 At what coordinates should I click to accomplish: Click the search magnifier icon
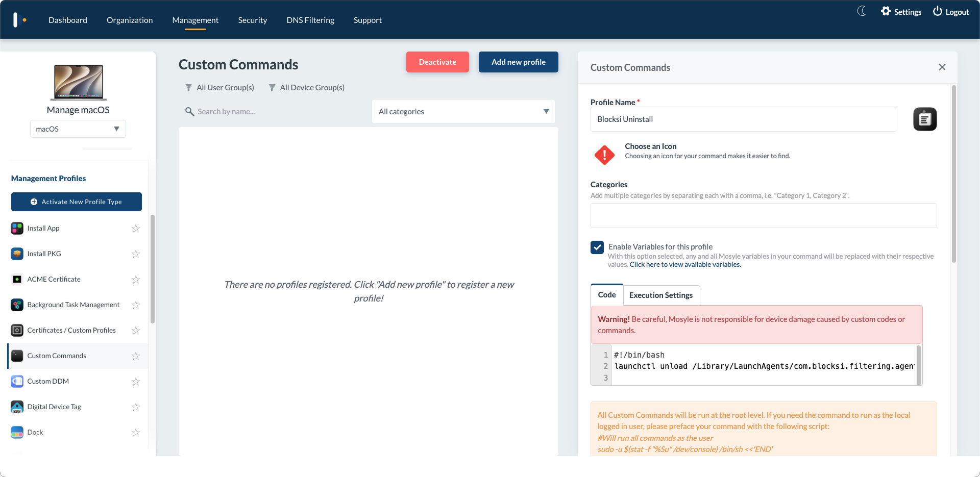pos(189,111)
